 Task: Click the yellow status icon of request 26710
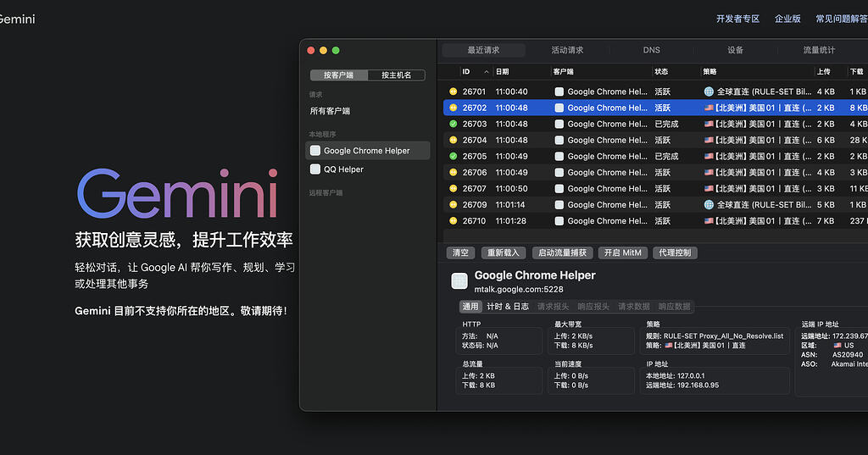point(453,220)
